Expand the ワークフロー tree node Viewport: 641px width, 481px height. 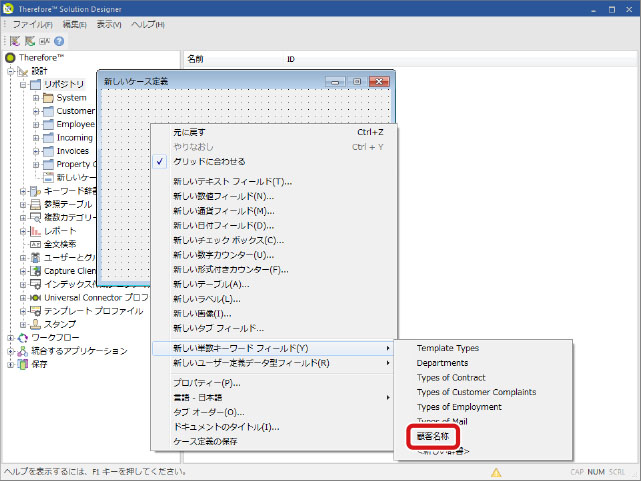[x=11, y=337]
